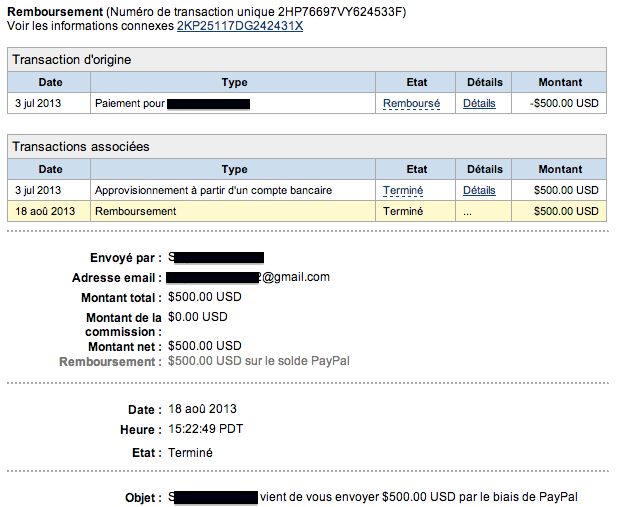Click the -$500.00 USD amount cell
641x507 pixels.
[564, 103]
